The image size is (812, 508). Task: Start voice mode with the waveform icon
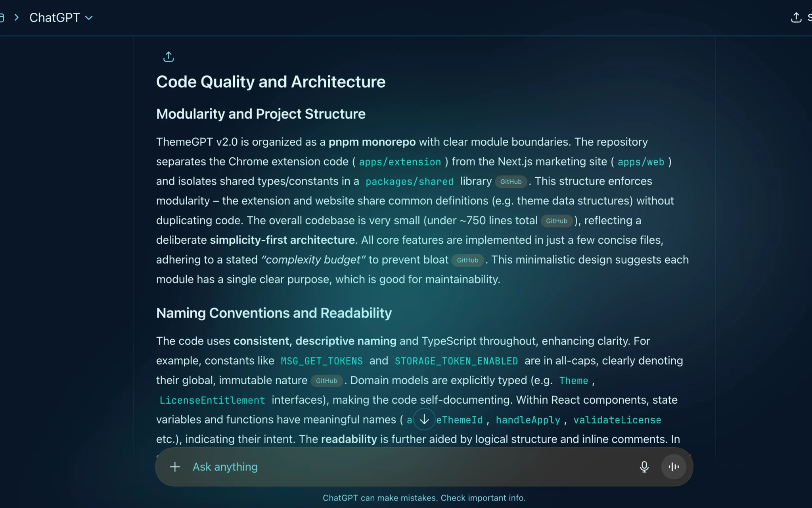coord(673,467)
